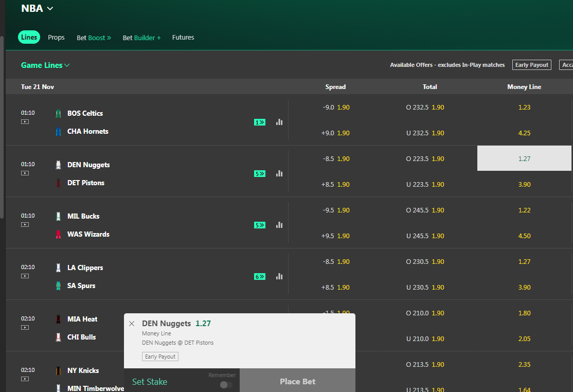Open stats icon for Nuggets vs Pistons

pyautogui.click(x=279, y=173)
